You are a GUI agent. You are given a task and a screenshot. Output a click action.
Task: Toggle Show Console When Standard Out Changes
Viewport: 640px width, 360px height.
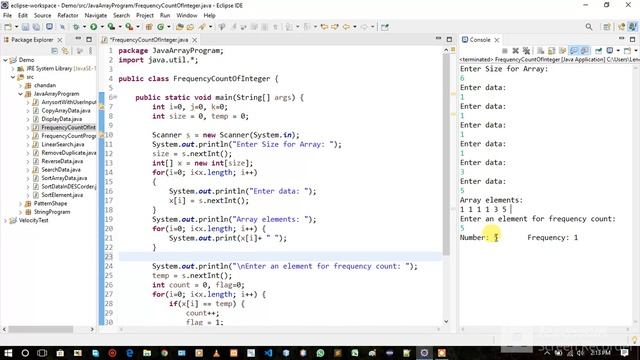pos(574,51)
